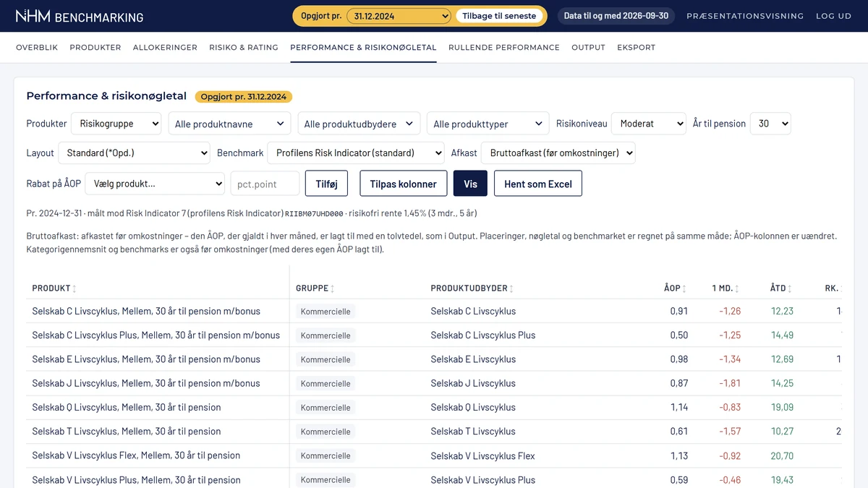868x488 pixels.
Task: Sort the table by the PRODUKT column icon
Action: tap(75, 288)
